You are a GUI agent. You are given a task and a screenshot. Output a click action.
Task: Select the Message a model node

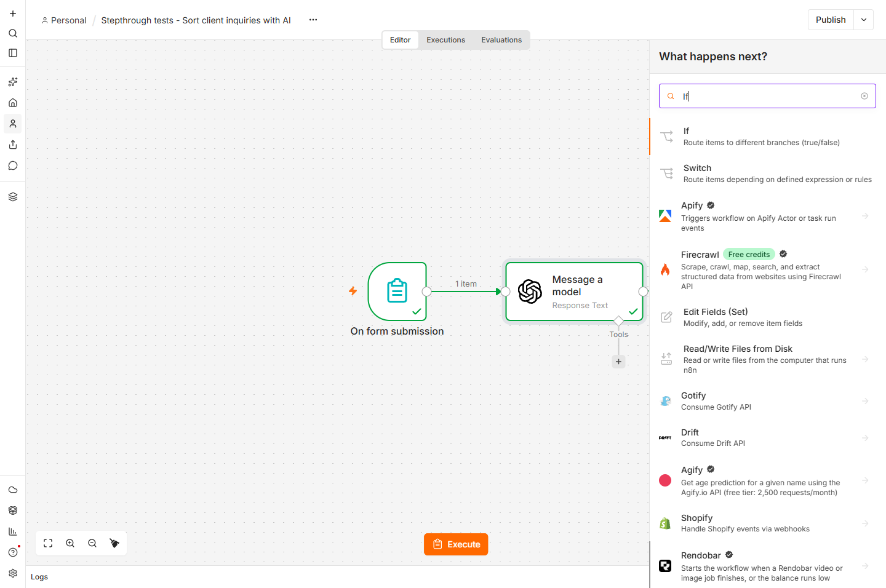coord(574,292)
